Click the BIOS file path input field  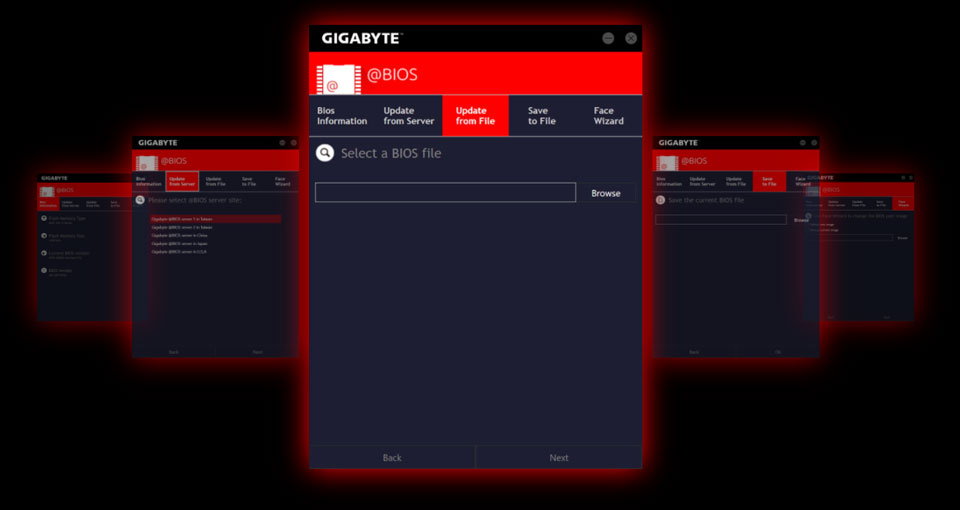445,193
